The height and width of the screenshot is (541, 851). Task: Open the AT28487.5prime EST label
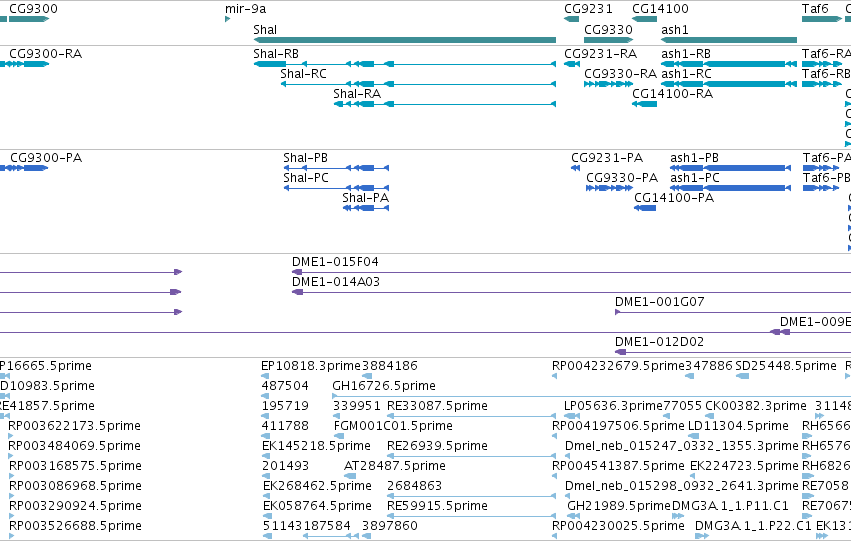[x=395, y=467]
